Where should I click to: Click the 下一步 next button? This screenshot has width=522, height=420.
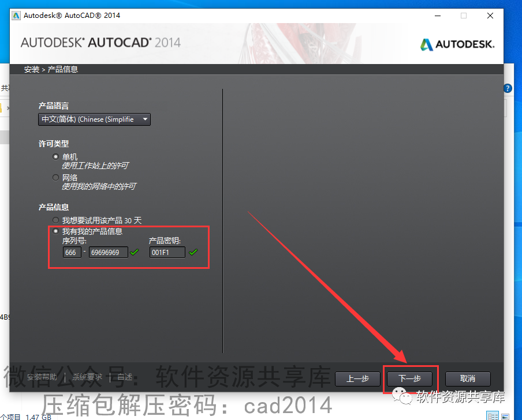coord(409,379)
